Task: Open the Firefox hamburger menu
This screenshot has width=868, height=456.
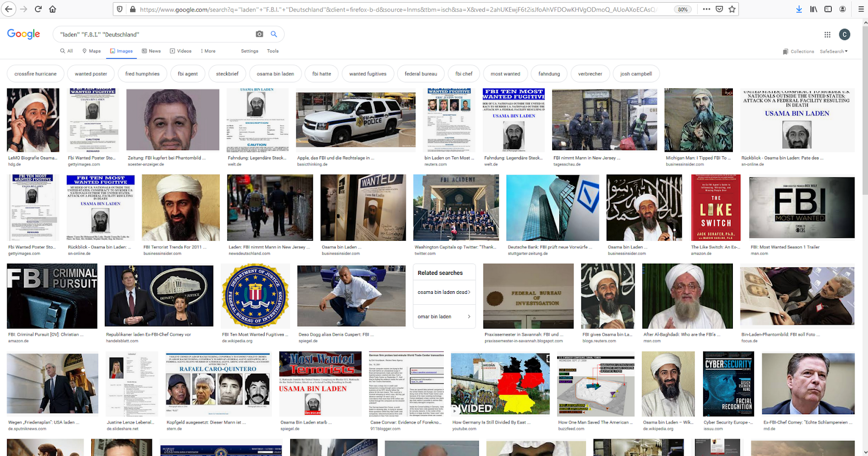Action: (x=861, y=9)
